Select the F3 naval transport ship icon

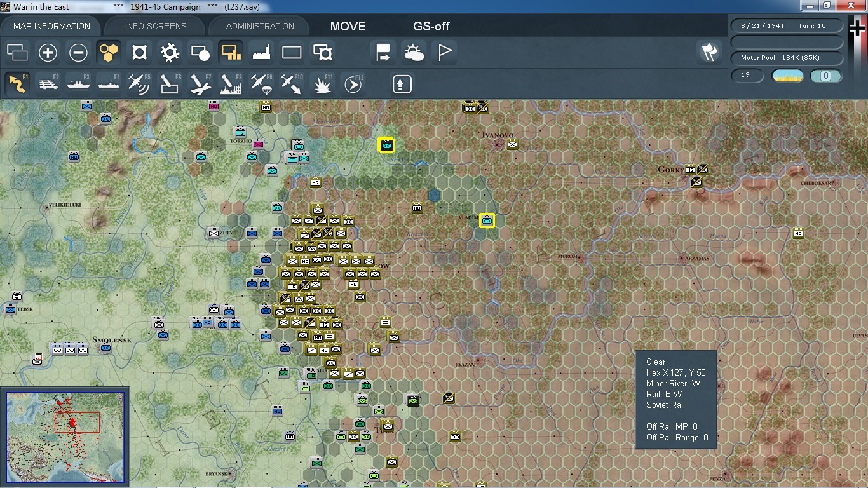pyautogui.click(x=78, y=83)
